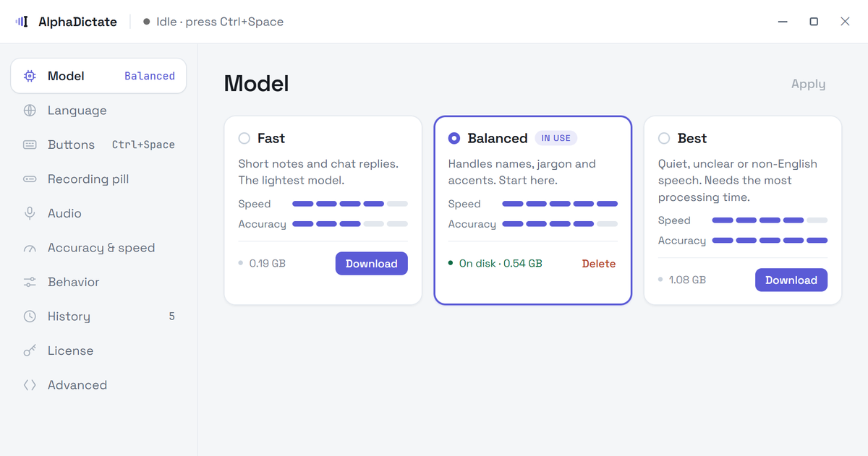This screenshot has width=868, height=456.
Task: Click the Fast model Accuracy bar
Action: pos(350,224)
